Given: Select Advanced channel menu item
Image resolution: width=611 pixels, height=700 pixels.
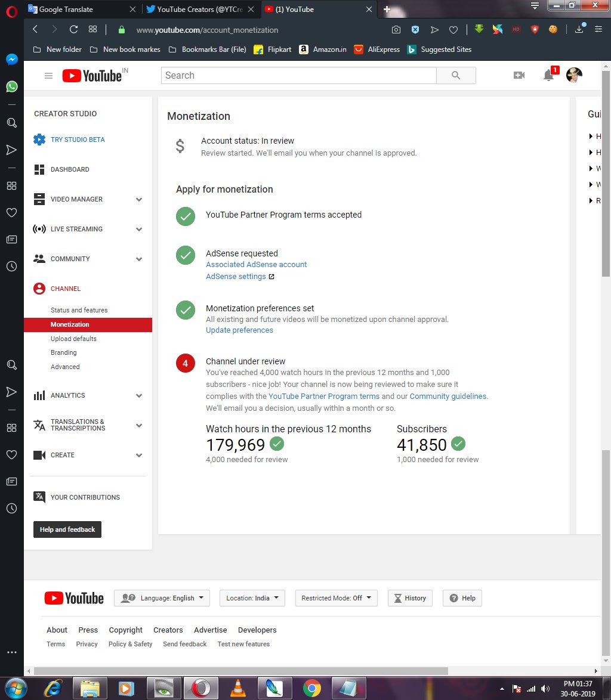Looking at the screenshot, I should (65, 367).
